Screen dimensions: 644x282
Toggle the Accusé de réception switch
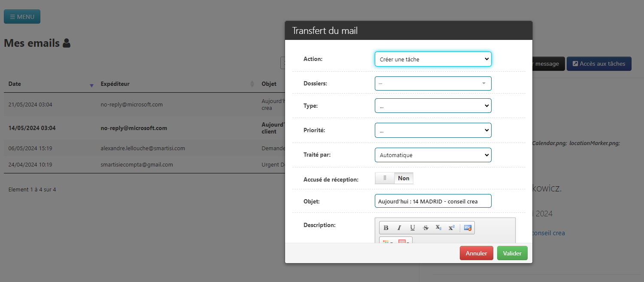pos(394,178)
